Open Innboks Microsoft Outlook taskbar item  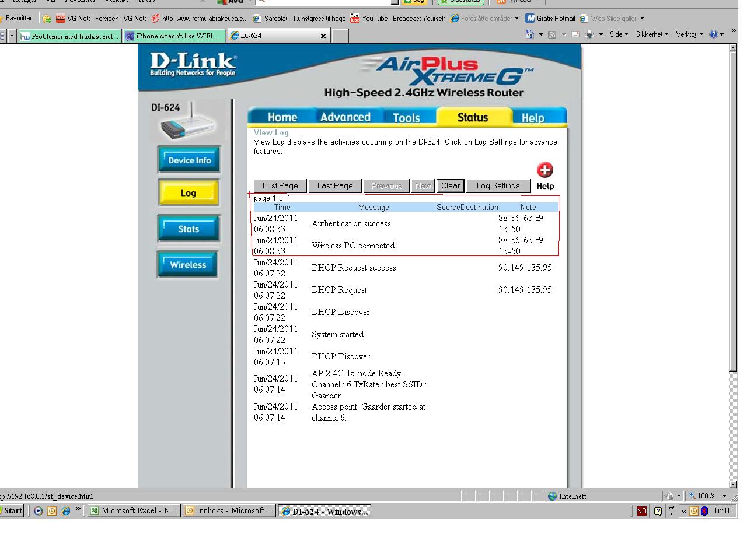pyautogui.click(x=229, y=510)
